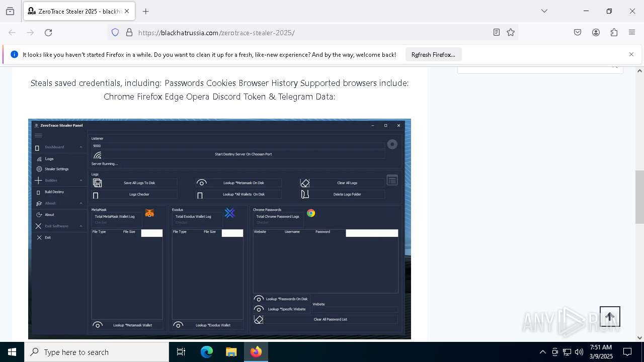The width and height of the screenshot is (644, 362).
Task: Click the scrollbar up arrow
Action: point(639,71)
